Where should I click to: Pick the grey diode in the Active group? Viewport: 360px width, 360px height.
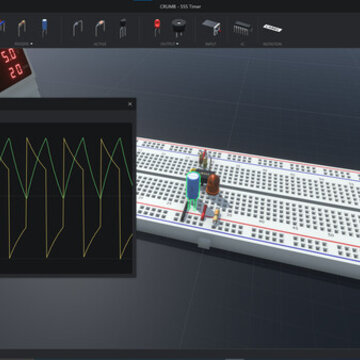pos(78,28)
